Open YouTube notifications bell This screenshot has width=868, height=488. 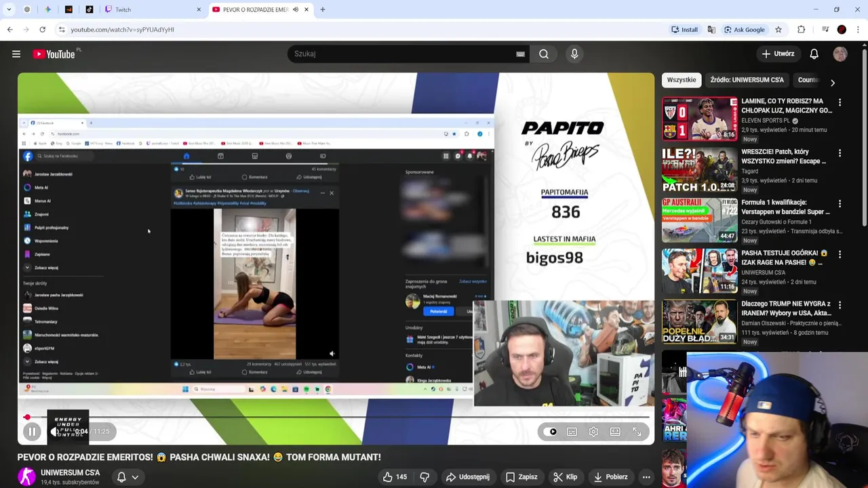tap(814, 54)
